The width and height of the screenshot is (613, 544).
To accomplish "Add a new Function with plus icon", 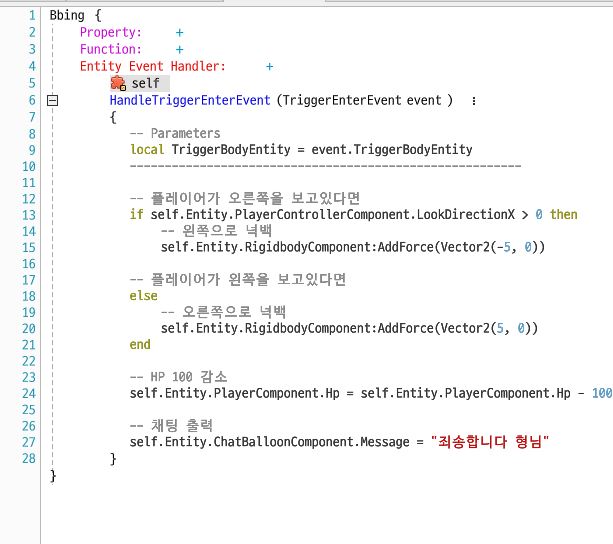I will point(179,50).
